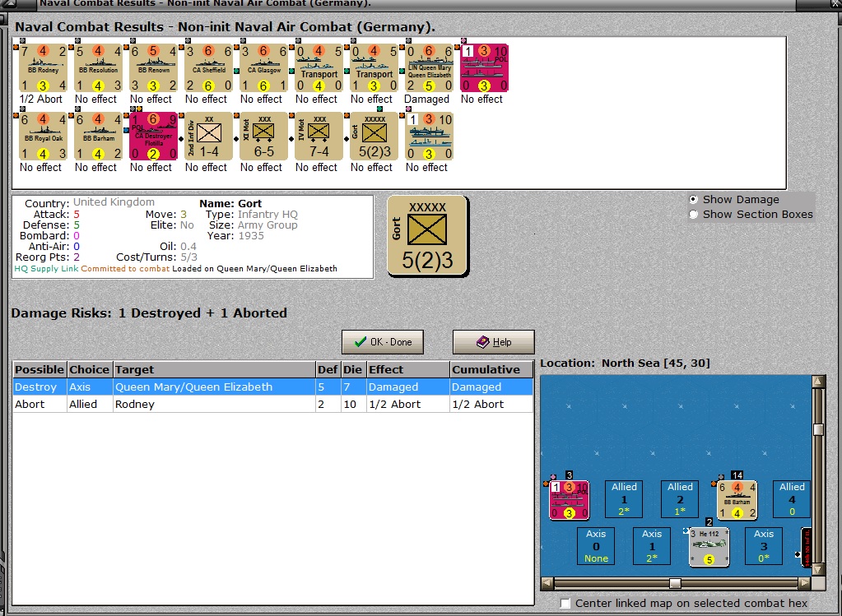Click the map vertical scrollbar thumb

coord(818,430)
